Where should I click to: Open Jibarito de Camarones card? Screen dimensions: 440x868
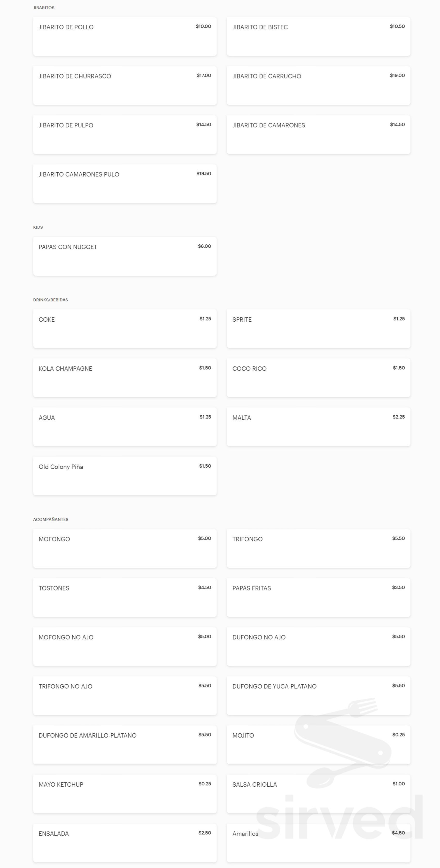318,135
